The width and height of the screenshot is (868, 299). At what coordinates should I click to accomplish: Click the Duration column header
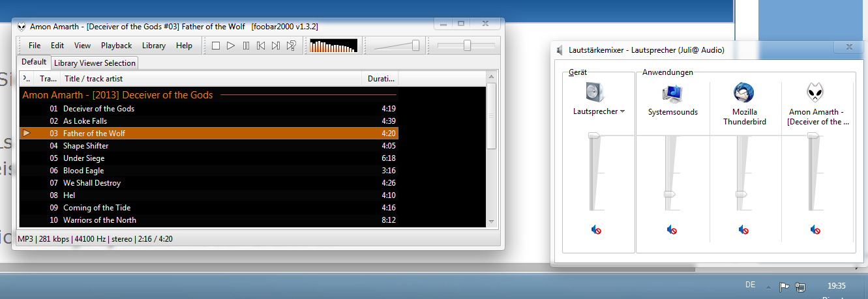380,79
